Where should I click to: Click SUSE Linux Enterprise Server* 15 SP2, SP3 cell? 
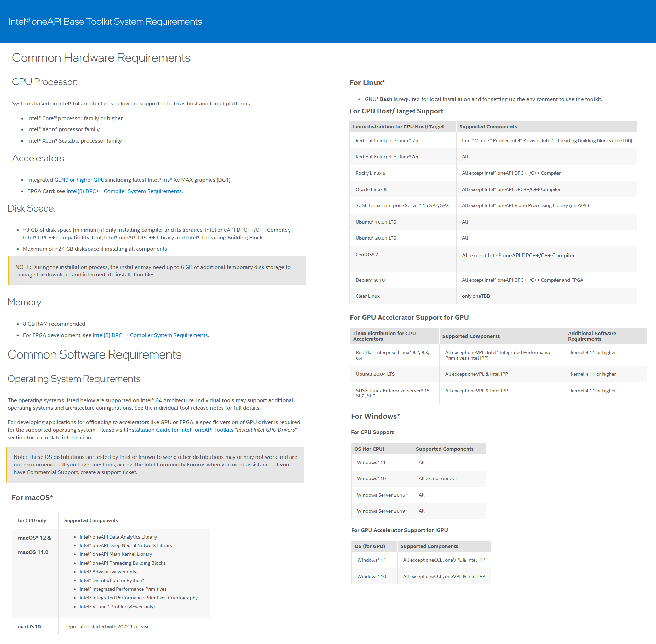403,205
